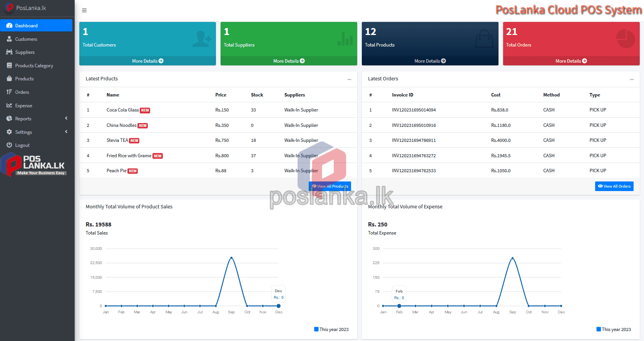Click the Feb data point on expense chart
Viewport: 644px width, 341px height.
(x=399, y=306)
